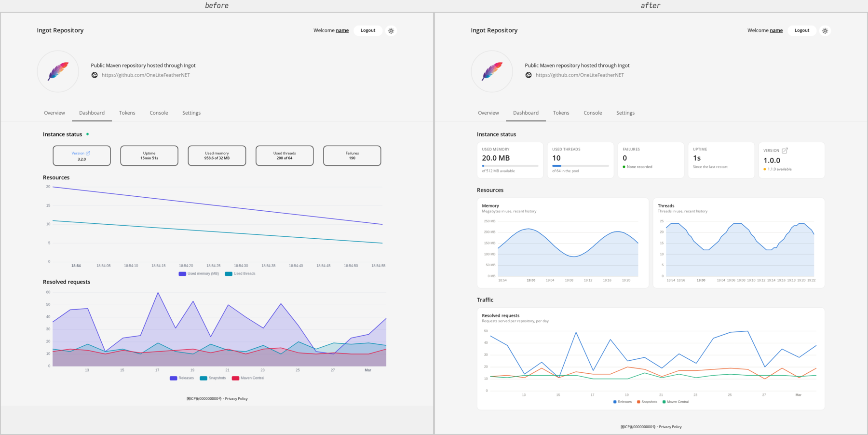868x435 pixels.
Task: Click the used threads progress bar, after panel
Action: coord(581,166)
